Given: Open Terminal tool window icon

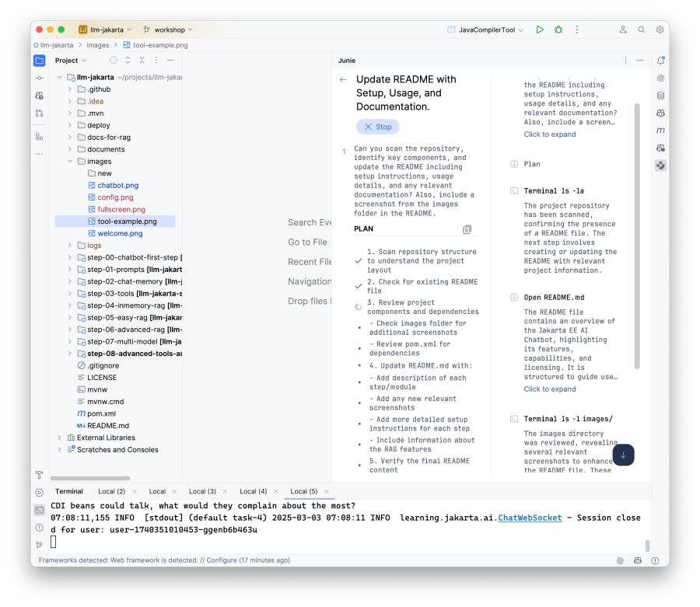Looking at the screenshot, I should [40, 510].
